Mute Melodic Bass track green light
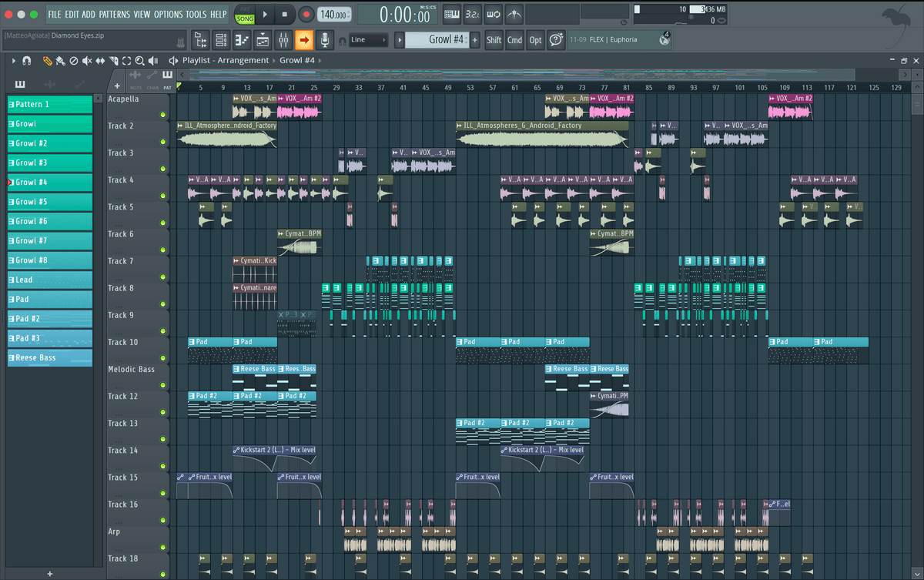The height and width of the screenshot is (580, 924). pyautogui.click(x=163, y=385)
